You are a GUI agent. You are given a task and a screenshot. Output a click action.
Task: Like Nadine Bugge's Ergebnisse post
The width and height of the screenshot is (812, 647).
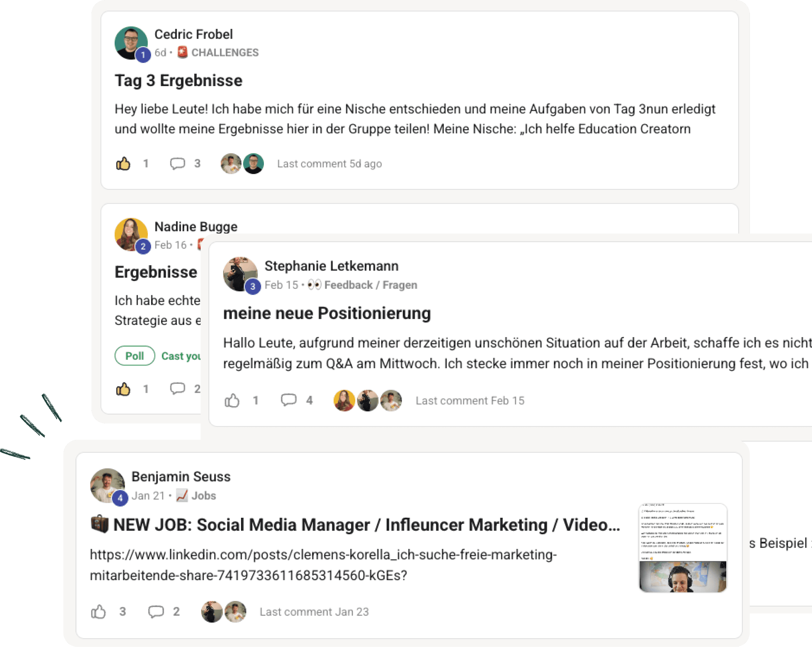point(123,389)
